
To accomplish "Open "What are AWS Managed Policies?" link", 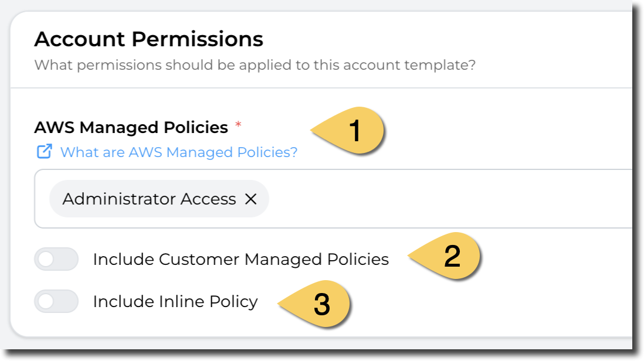I will click(x=179, y=152).
